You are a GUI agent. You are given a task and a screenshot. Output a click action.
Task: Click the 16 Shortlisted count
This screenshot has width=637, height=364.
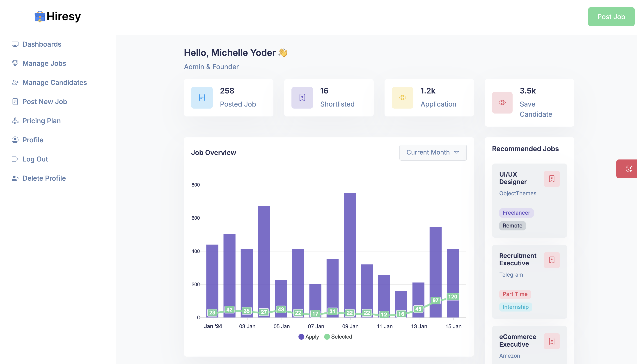click(x=324, y=91)
